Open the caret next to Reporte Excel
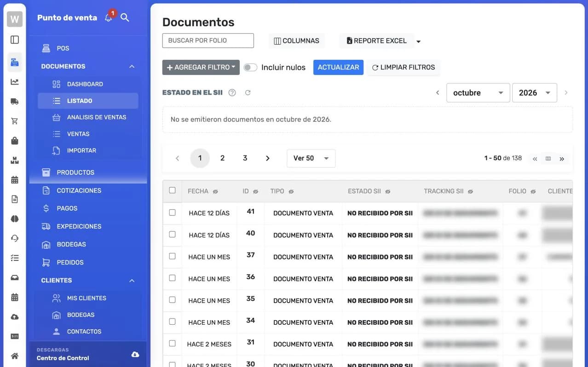Viewport: 588px width, 367px height. [419, 41]
